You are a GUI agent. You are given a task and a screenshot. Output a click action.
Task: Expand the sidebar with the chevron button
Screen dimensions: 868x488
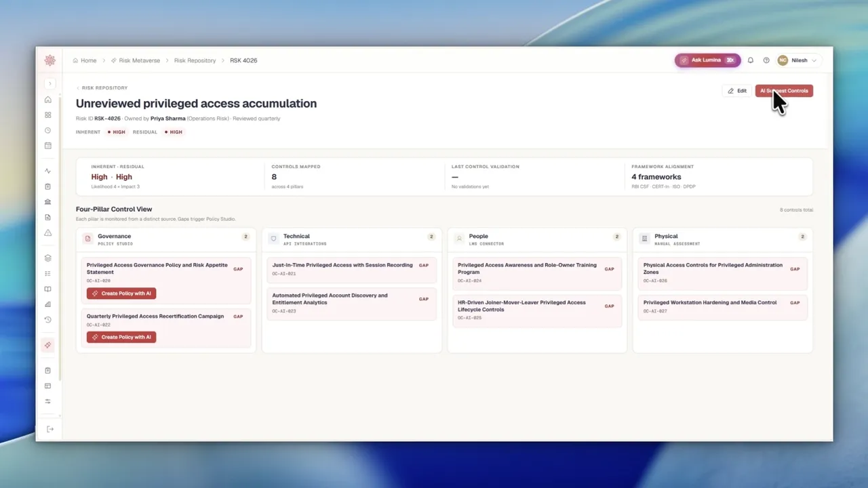(x=50, y=83)
